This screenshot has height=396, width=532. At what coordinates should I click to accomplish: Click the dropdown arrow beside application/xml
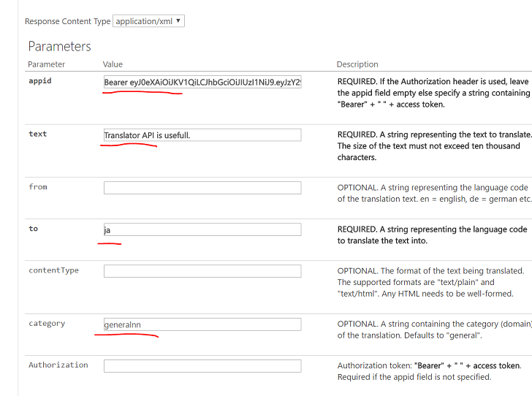click(x=178, y=20)
